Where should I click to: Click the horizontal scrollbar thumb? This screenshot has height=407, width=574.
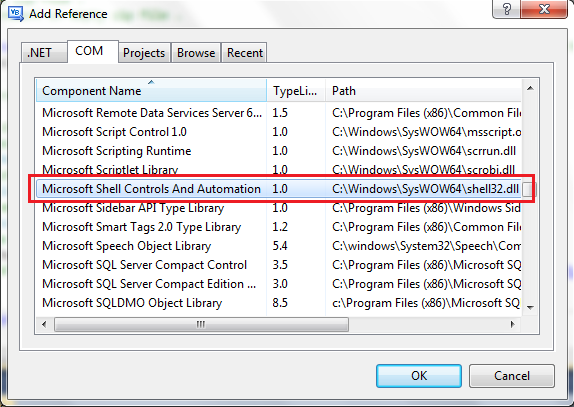(x=201, y=324)
